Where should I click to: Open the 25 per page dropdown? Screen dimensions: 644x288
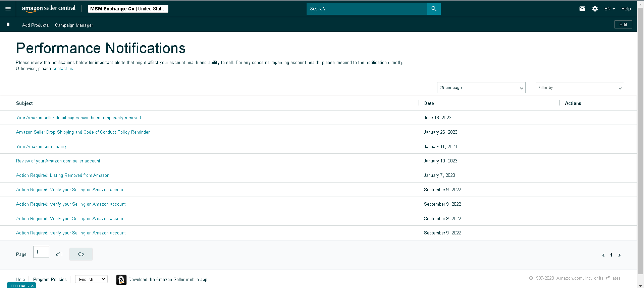tap(481, 88)
